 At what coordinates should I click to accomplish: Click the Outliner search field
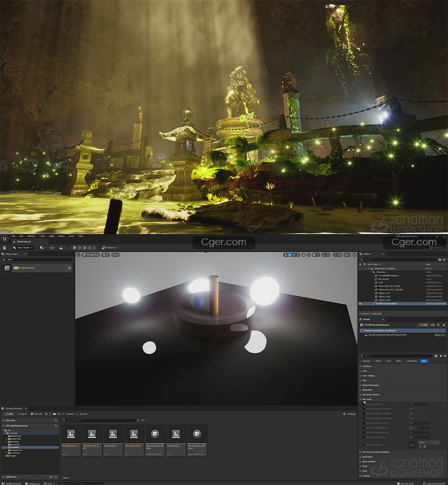(398, 259)
